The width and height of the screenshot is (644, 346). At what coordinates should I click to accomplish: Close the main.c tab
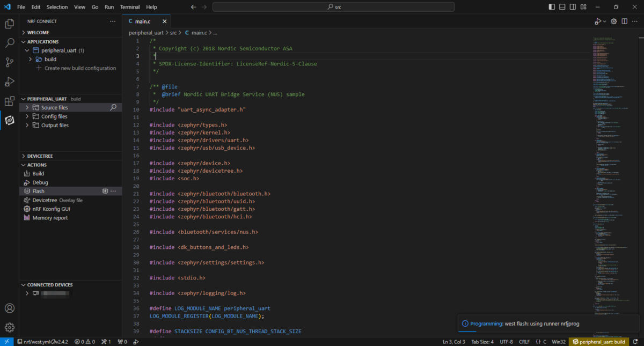[x=164, y=21]
